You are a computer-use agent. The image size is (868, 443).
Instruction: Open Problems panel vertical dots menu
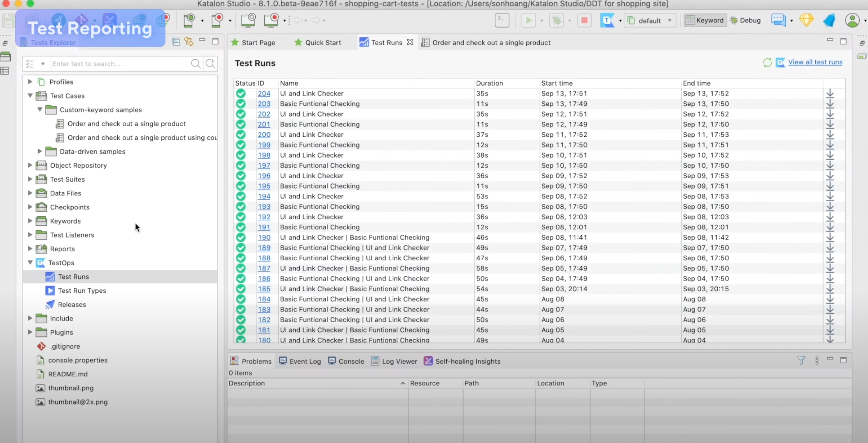click(x=817, y=361)
